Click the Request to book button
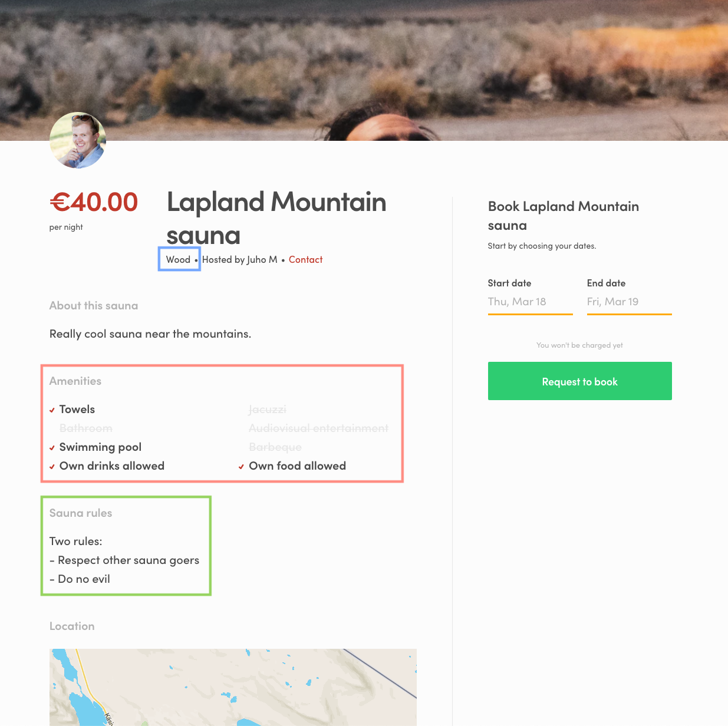 pos(579,381)
